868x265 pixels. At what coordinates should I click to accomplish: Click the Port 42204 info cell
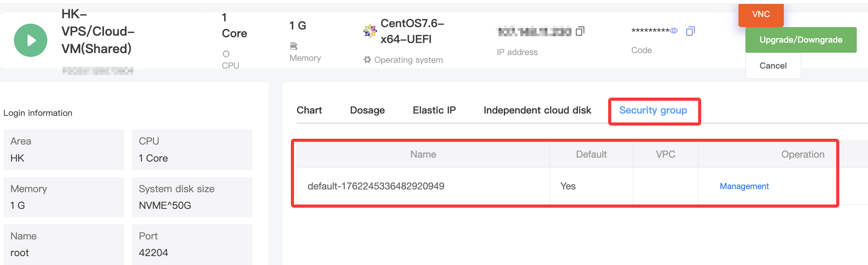click(192, 244)
